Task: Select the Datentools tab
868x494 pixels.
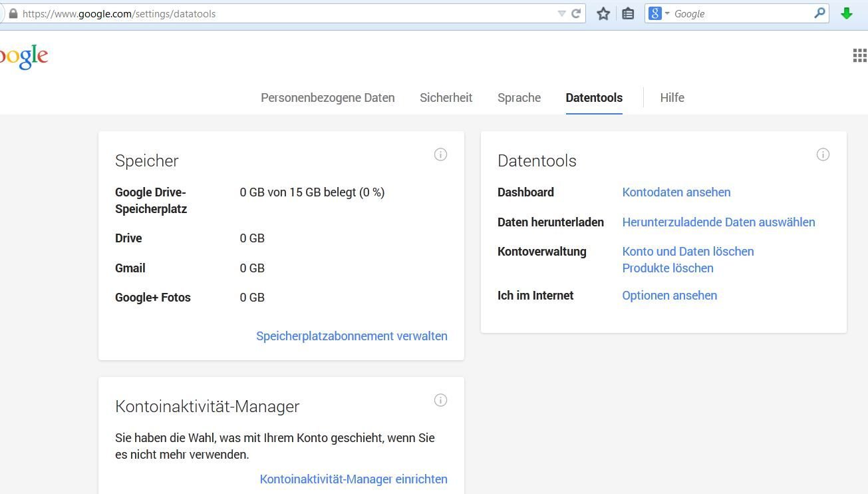Action: [594, 98]
